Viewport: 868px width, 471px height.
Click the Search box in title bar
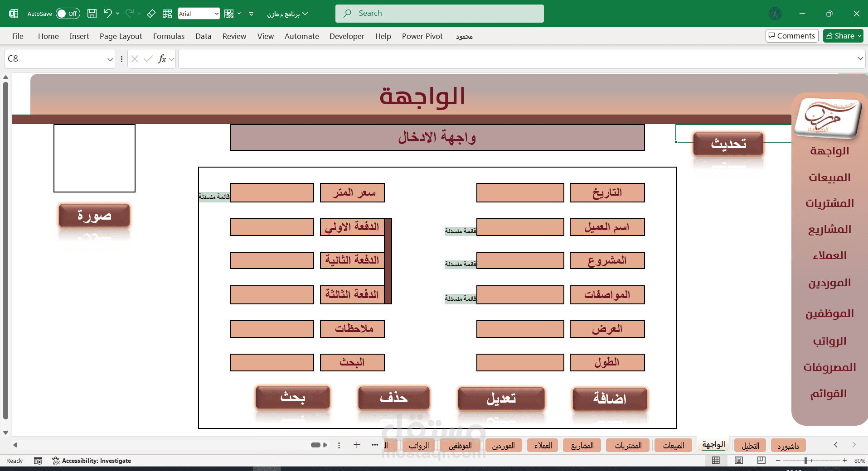[440, 14]
